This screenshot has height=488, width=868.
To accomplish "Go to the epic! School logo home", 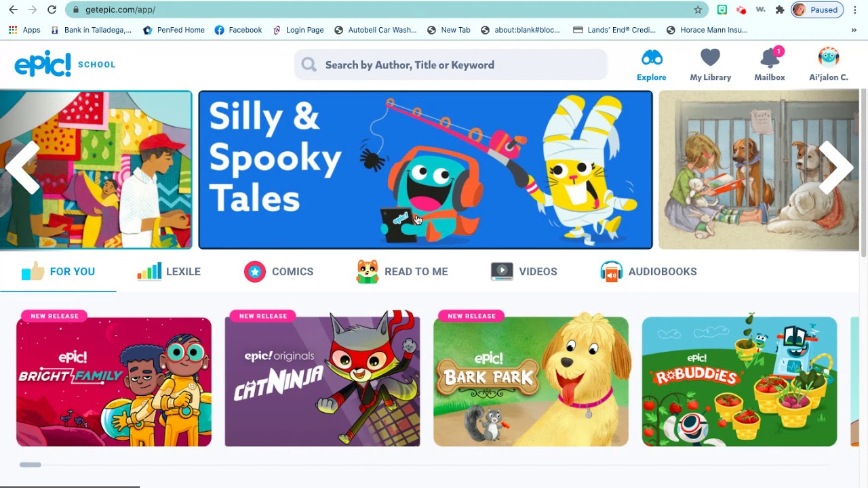I will point(65,64).
